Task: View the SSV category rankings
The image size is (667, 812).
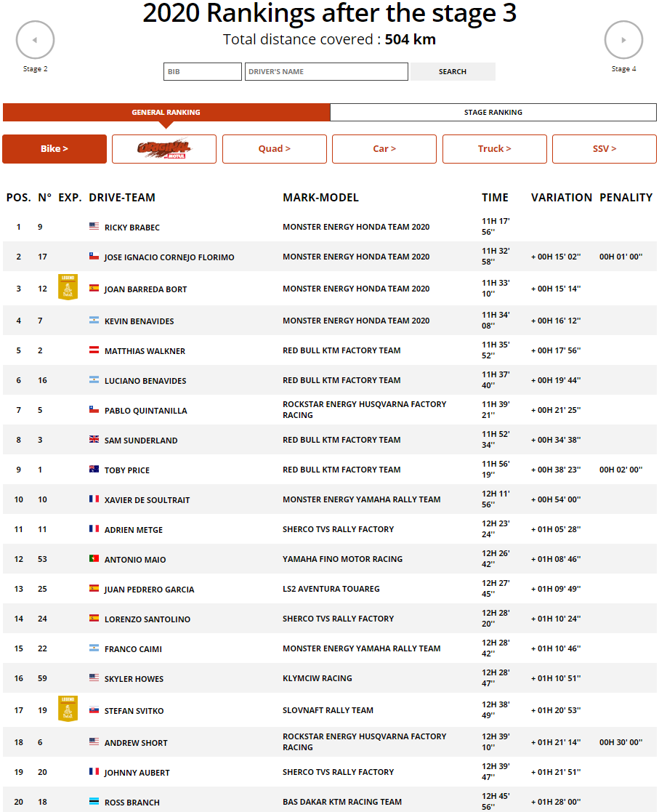Action: click(x=604, y=149)
